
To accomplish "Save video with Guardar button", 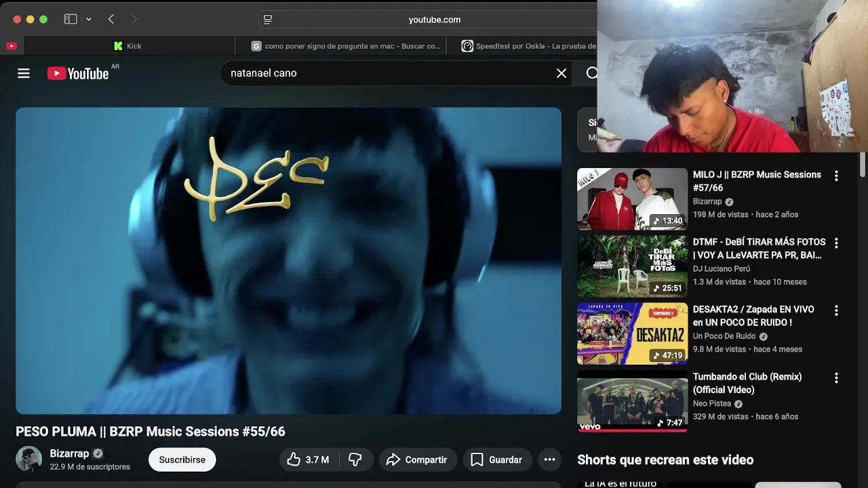I will pyautogui.click(x=497, y=460).
